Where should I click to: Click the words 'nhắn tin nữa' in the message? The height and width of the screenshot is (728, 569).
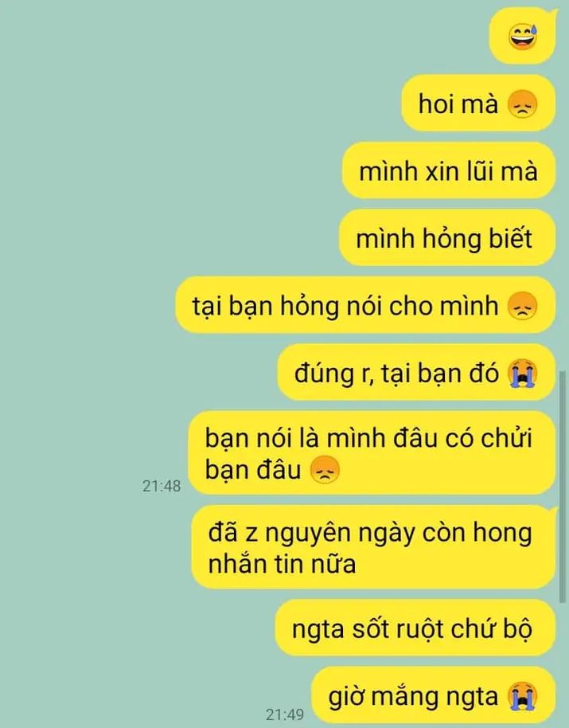click(x=282, y=564)
